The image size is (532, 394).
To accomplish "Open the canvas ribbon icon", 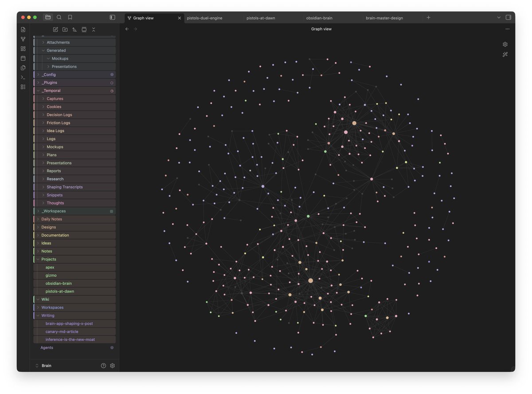I will click(x=23, y=48).
